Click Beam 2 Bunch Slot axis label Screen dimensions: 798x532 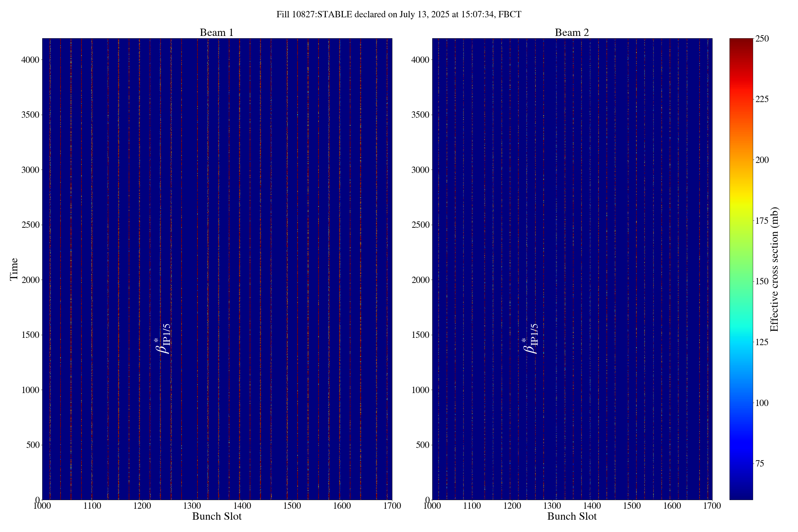coord(572,516)
